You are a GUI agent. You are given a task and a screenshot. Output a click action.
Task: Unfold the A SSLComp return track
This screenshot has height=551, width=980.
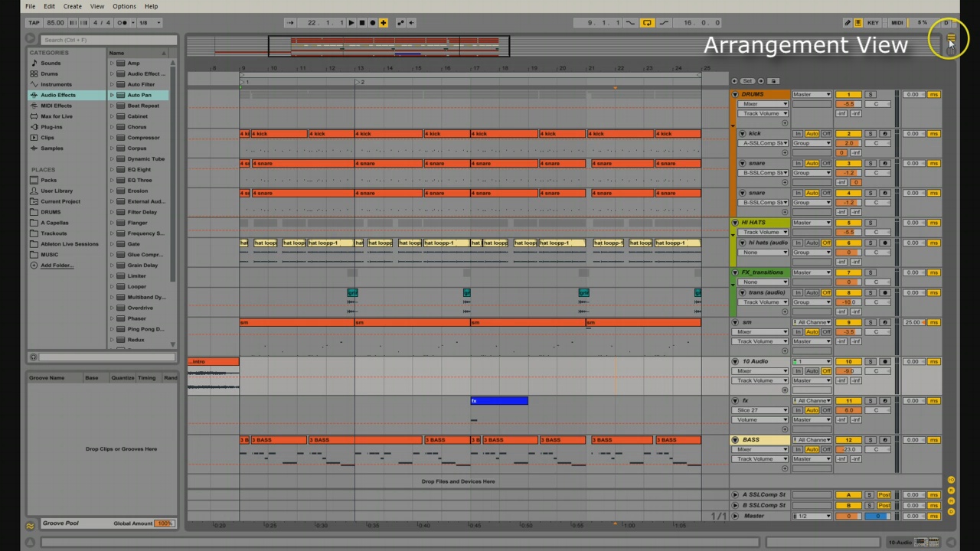(x=735, y=495)
